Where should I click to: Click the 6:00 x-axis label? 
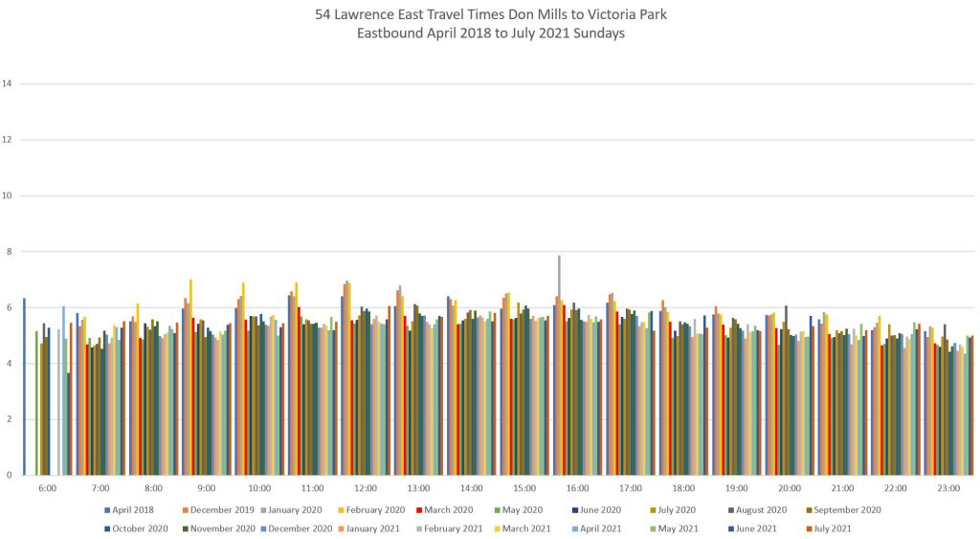tap(48, 488)
